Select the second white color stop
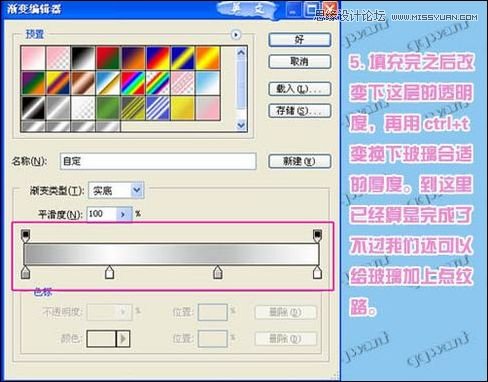Screen dimensions: 488x382 point(110,272)
